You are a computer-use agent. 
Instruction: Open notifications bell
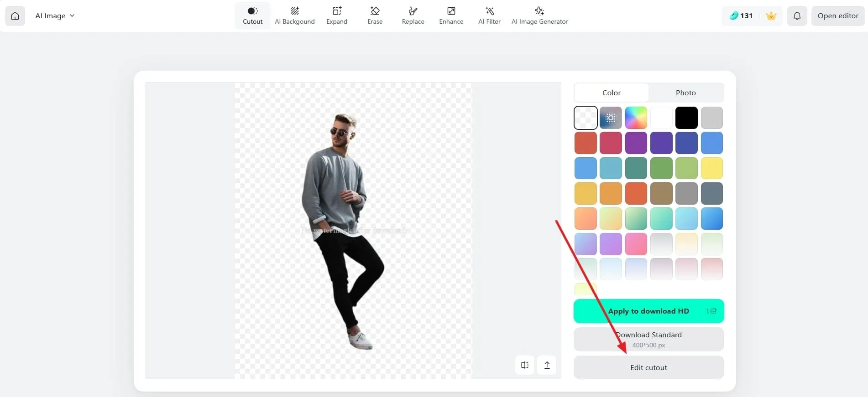point(797,16)
